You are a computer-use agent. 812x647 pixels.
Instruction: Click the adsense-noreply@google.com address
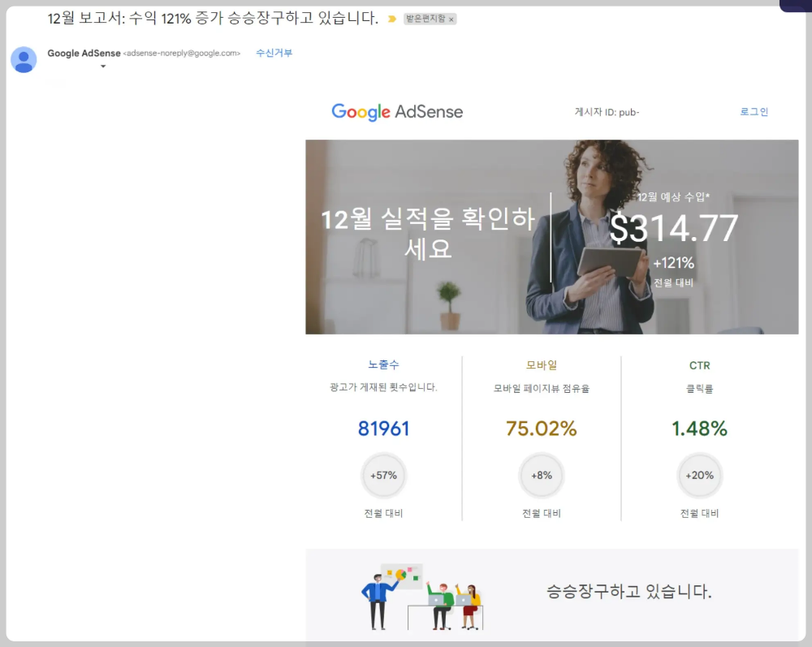[182, 53]
